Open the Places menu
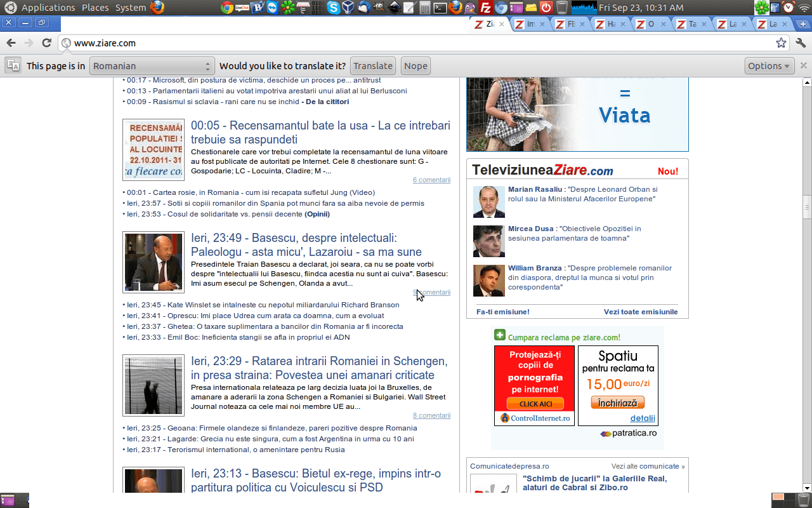 [x=95, y=8]
